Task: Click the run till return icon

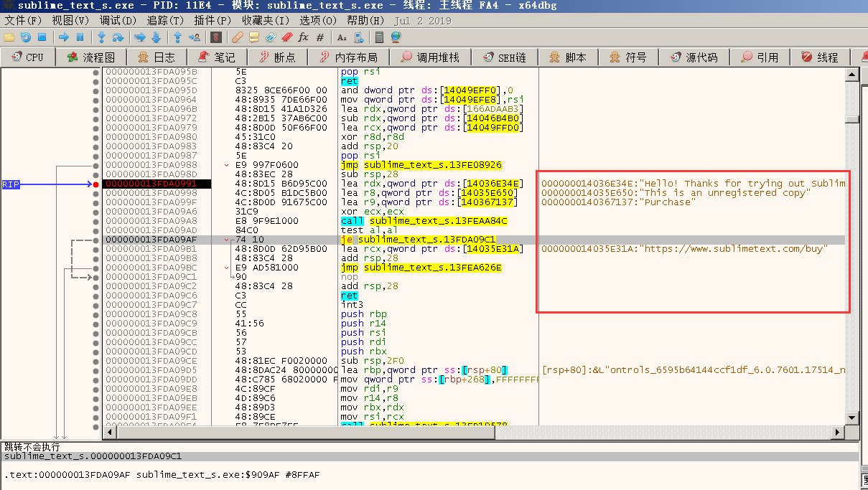Action: (178, 37)
